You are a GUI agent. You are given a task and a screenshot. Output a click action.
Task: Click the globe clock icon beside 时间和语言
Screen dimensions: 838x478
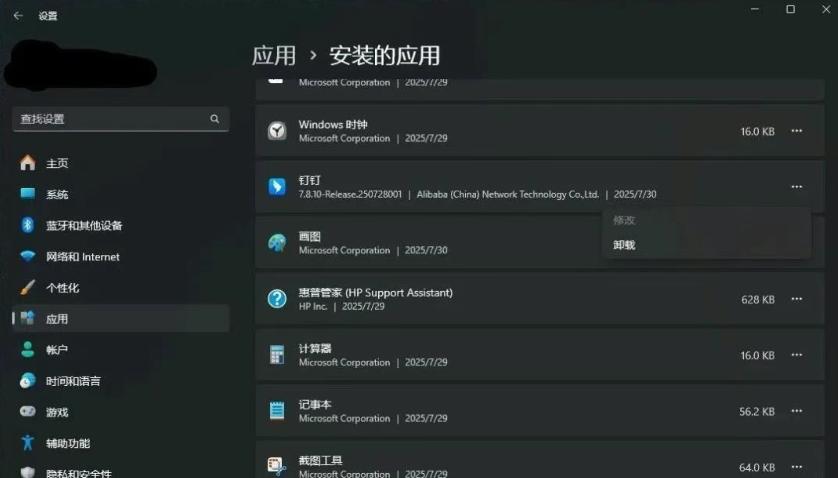[28, 380]
